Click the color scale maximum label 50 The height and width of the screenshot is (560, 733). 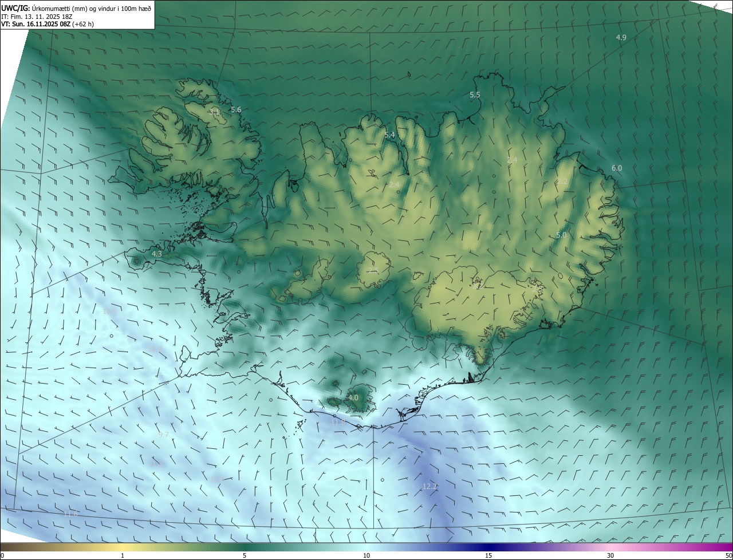click(728, 555)
